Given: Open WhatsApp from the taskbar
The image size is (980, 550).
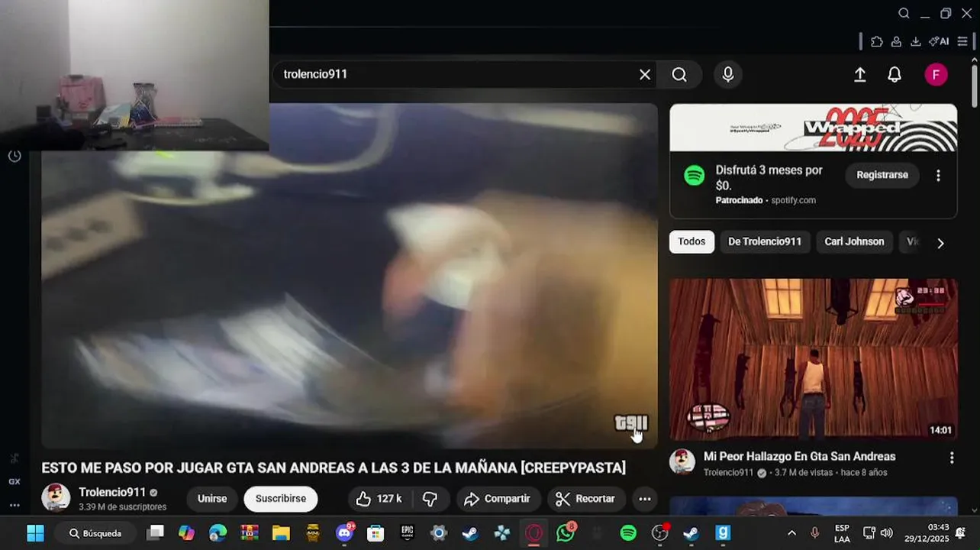Looking at the screenshot, I should (566, 533).
